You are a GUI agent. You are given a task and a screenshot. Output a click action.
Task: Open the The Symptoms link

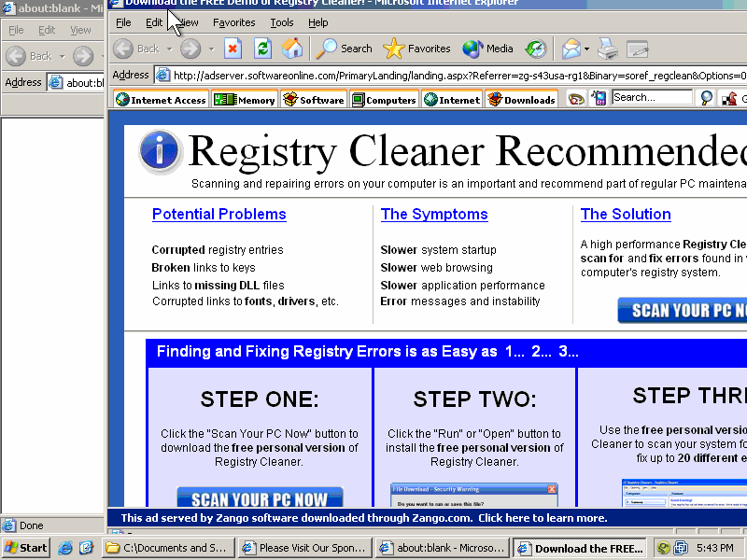434,215
